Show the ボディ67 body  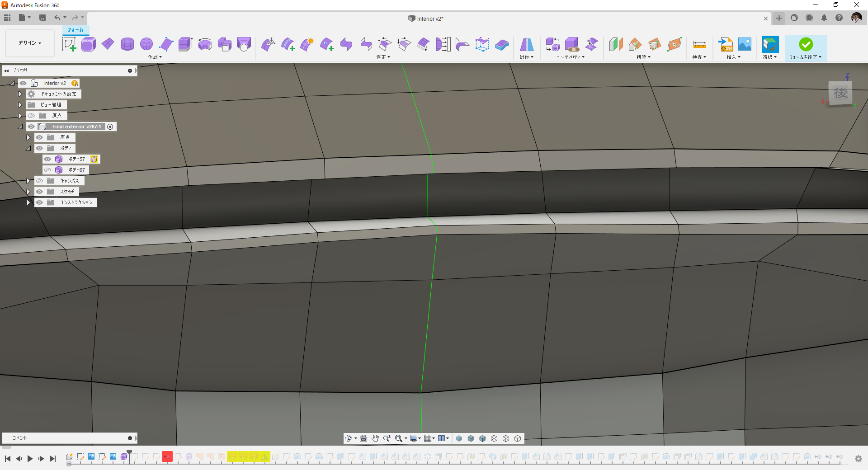pos(47,170)
